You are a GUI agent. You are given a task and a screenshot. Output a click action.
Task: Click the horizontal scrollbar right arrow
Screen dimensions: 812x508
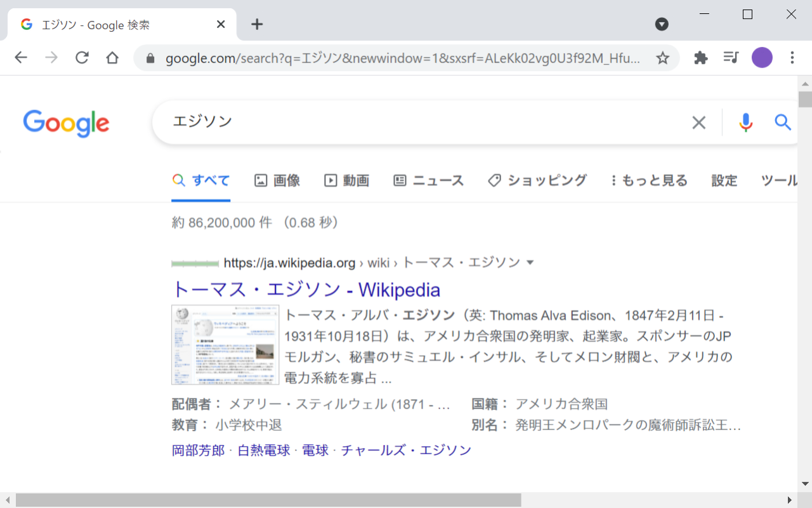[x=790, y=500]
